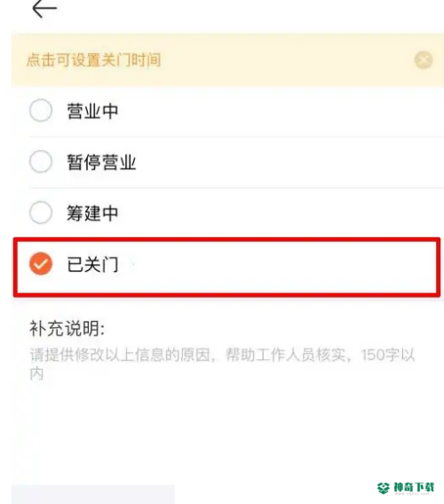Select the 暂停营业 radio button
444x504 pixels.
pos(41,162)
